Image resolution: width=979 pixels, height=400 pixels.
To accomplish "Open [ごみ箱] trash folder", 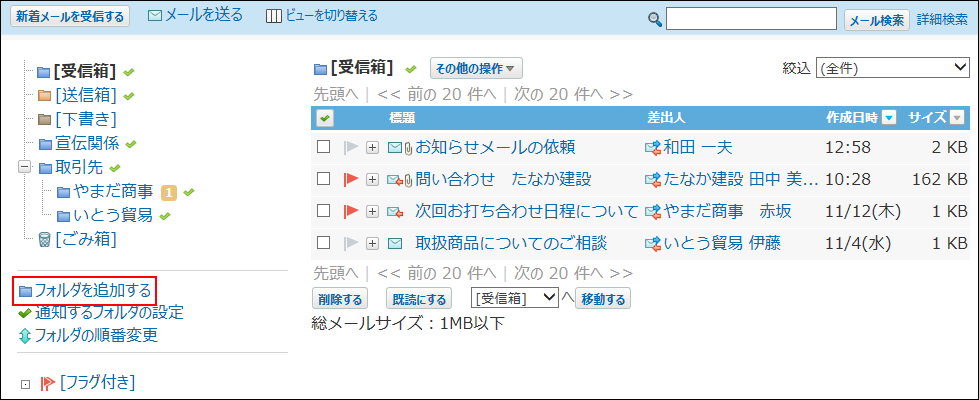I will (86, 239).
